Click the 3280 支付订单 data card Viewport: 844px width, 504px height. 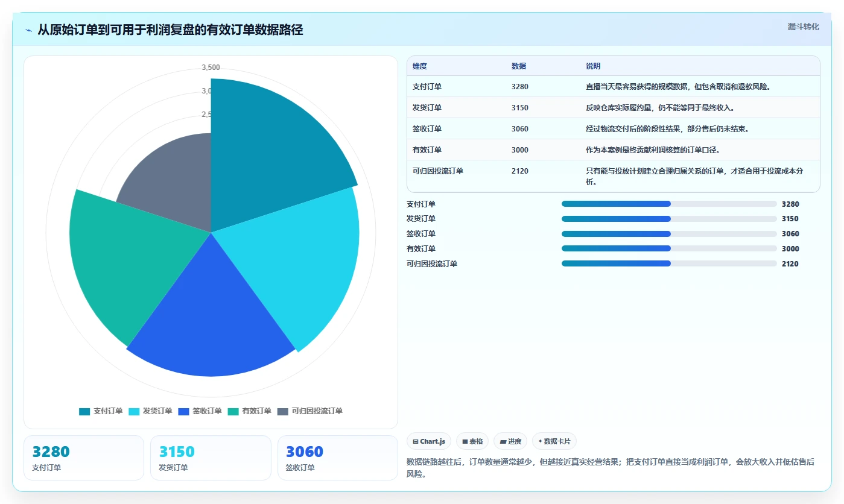click(x=84, y=458)
